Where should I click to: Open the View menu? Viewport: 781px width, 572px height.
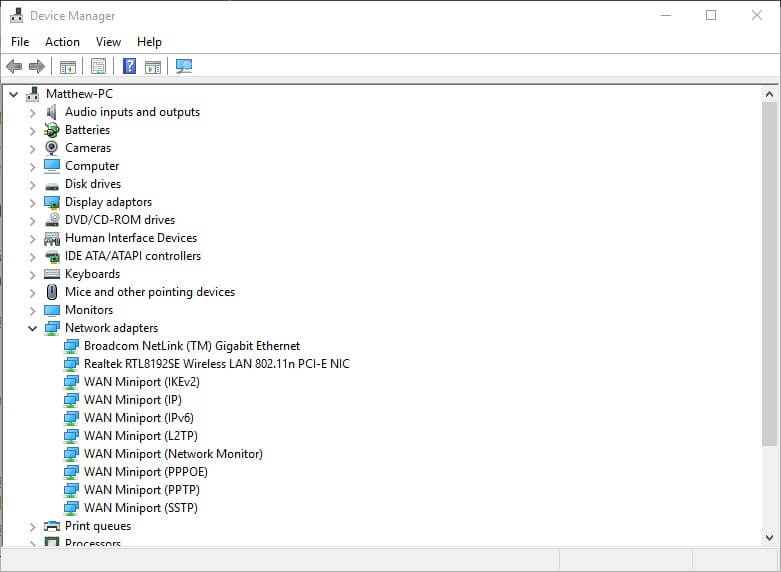pos(108,42)
